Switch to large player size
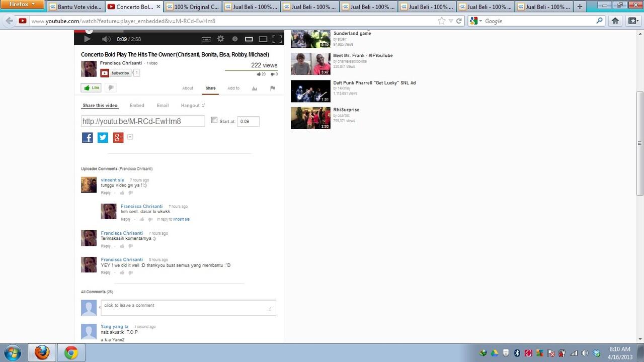644x362 pixels. tap(263, 39)
